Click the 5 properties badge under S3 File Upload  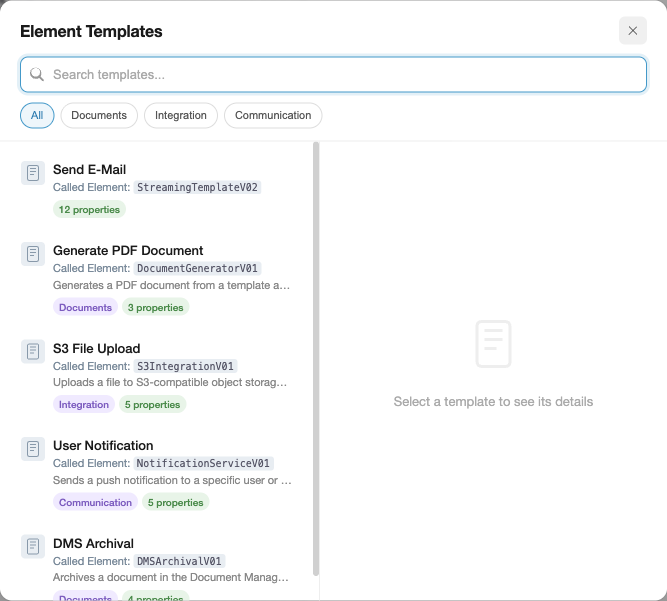[x=152, y=404]
